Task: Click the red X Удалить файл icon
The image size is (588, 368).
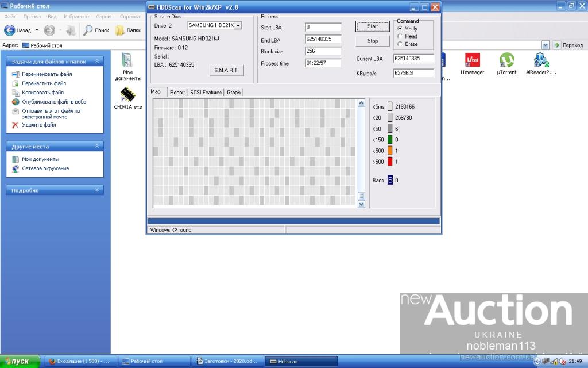Action: (x=16, y=125)
